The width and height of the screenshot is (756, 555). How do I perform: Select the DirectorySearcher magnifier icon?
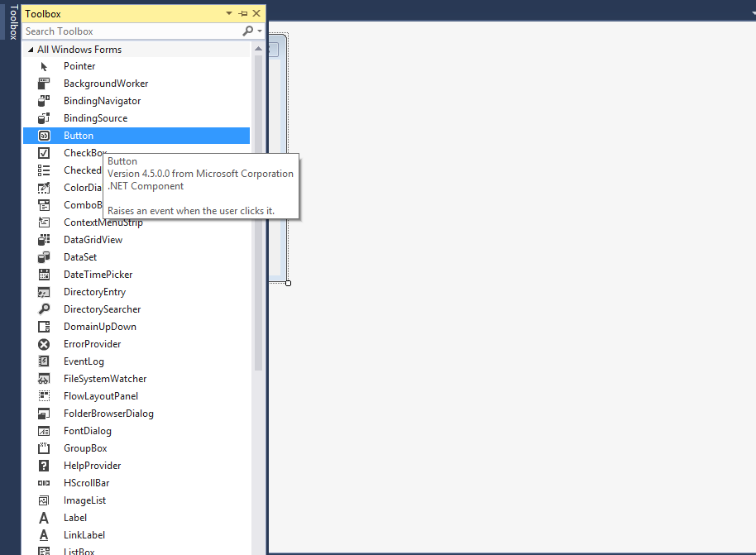pyautogui.click(x=44, y=309)
